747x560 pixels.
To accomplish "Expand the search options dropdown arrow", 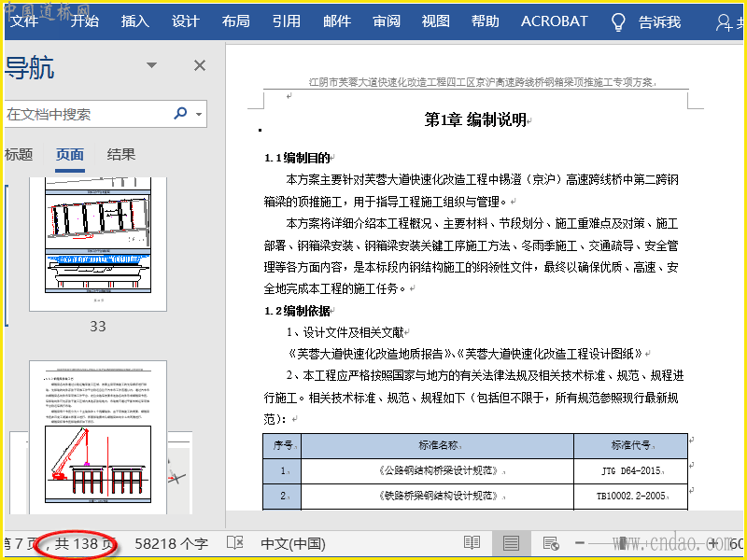I will [199, 114].
